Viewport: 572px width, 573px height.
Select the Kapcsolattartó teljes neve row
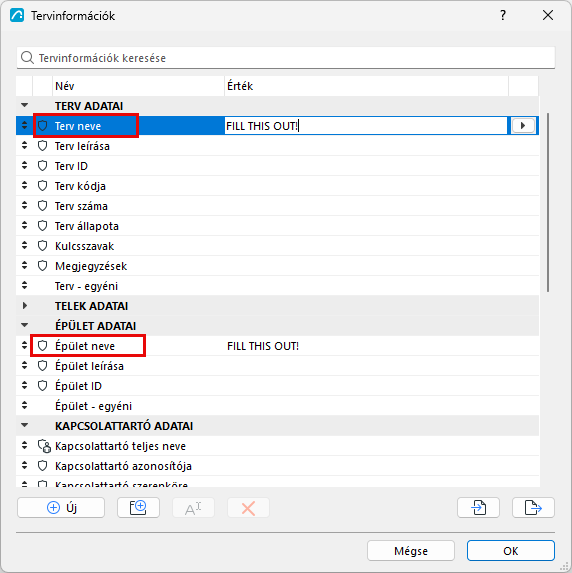pyautogui.click(x=277, y=446)
